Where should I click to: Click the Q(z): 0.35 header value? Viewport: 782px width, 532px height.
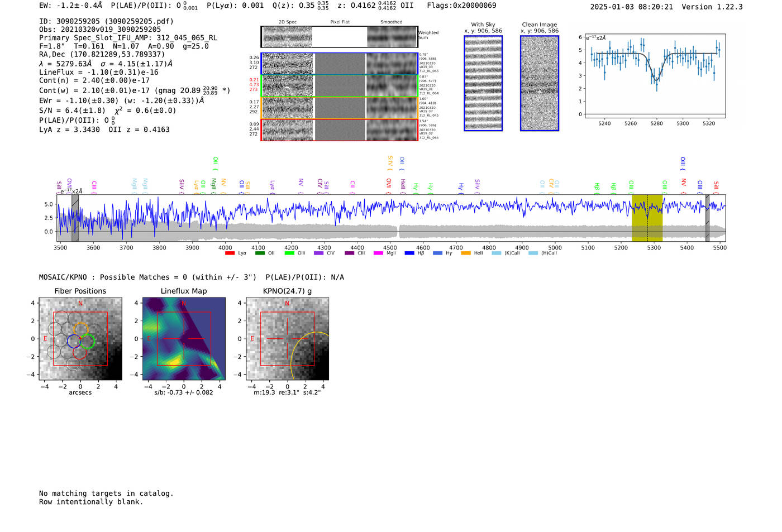pyautogui.click(x=301, y=6)
